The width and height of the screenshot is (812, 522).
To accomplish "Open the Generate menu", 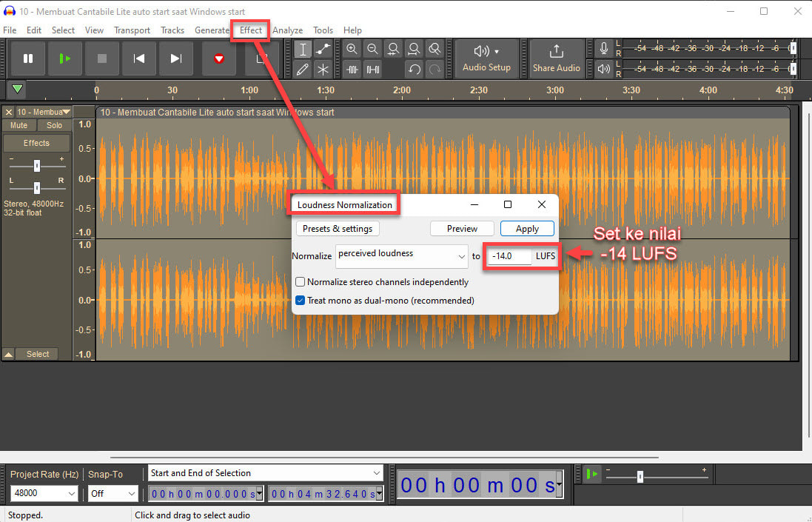I will (x=212, y=30).
